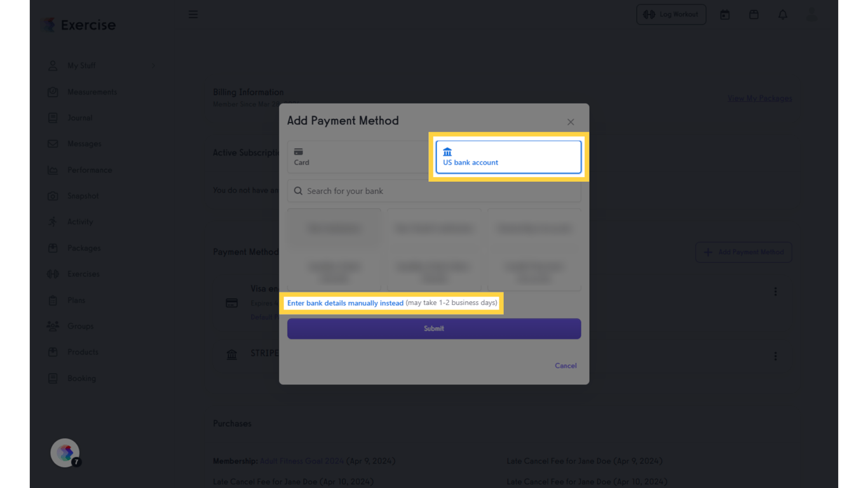Select the Performance chart icon
Viewport: 868px width, 488px height.
point(52,170)
